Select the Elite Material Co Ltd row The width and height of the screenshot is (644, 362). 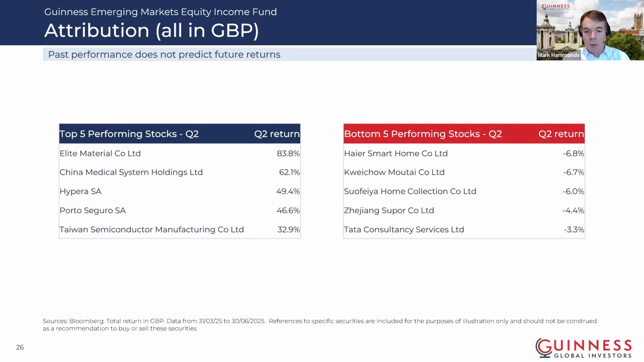pos(180,153)
